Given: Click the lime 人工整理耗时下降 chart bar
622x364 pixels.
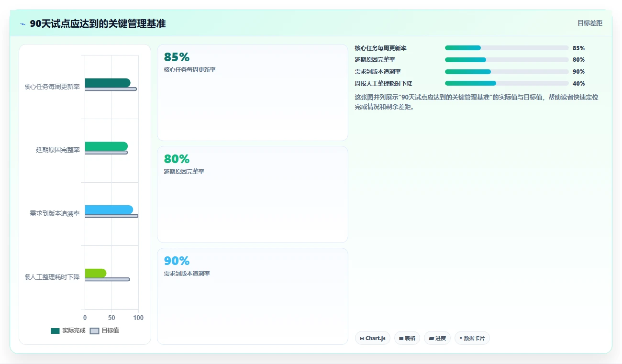Looking at the screenshot, I should pyautogui.click(x=96, y=273).
